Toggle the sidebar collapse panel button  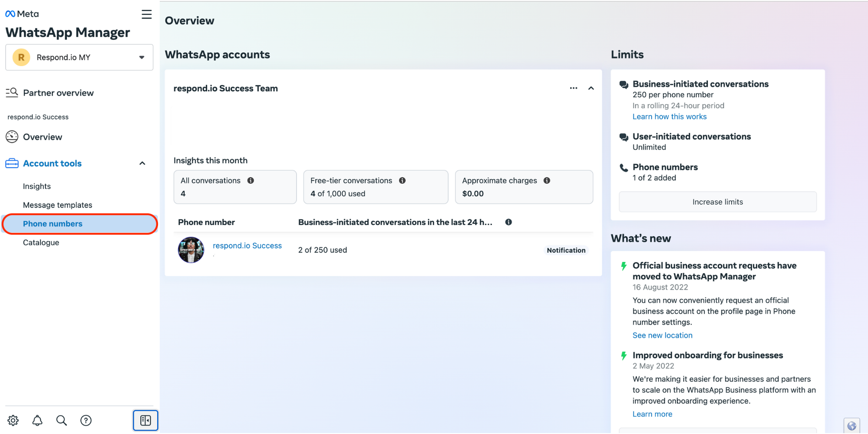tap(145, 421)
